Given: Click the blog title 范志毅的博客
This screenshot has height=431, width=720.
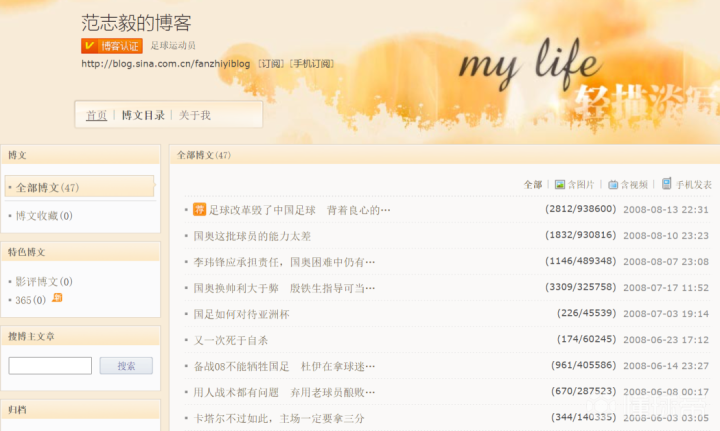Looking at the screenshot, I should (136, 22).
